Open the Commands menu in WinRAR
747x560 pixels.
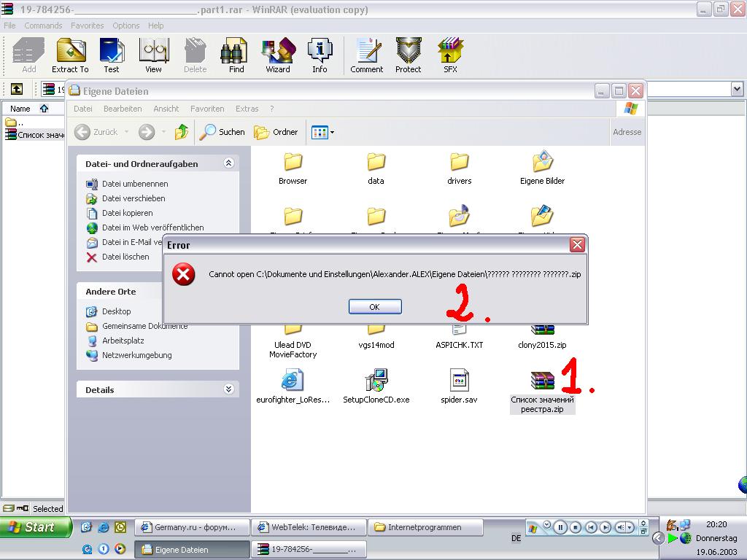pyautogui.click(x=43, y=26)
